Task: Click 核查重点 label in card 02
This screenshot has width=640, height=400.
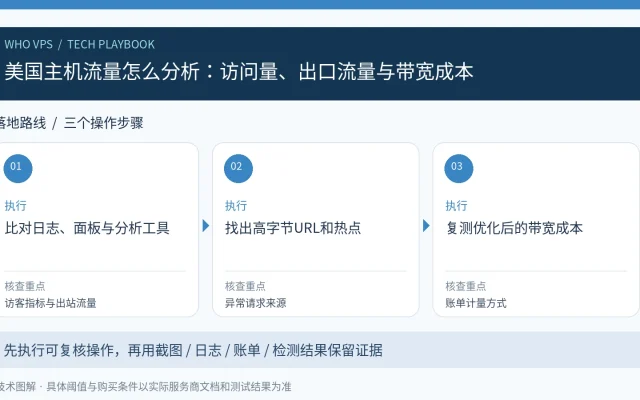Action: coord(245,286)
